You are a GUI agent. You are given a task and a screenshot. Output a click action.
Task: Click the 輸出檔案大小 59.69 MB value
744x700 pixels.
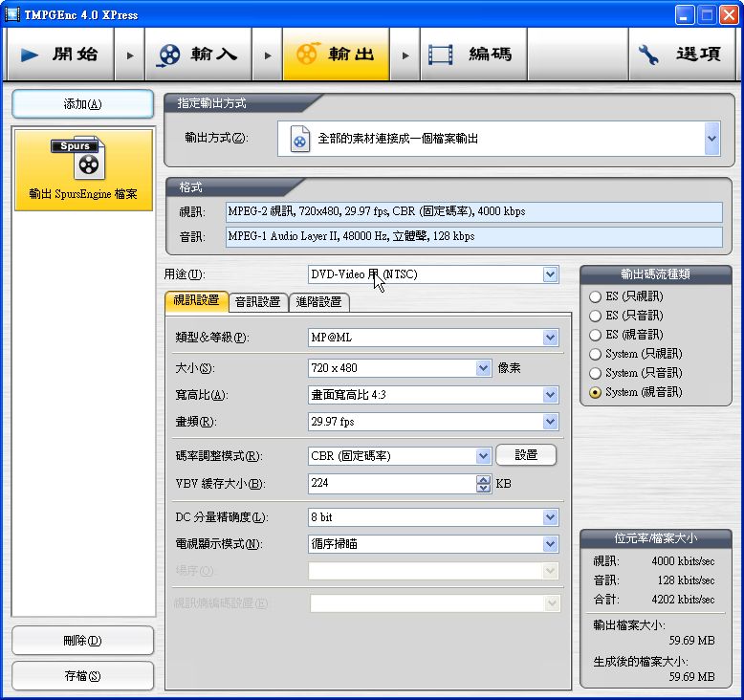[x=691, y=641]
